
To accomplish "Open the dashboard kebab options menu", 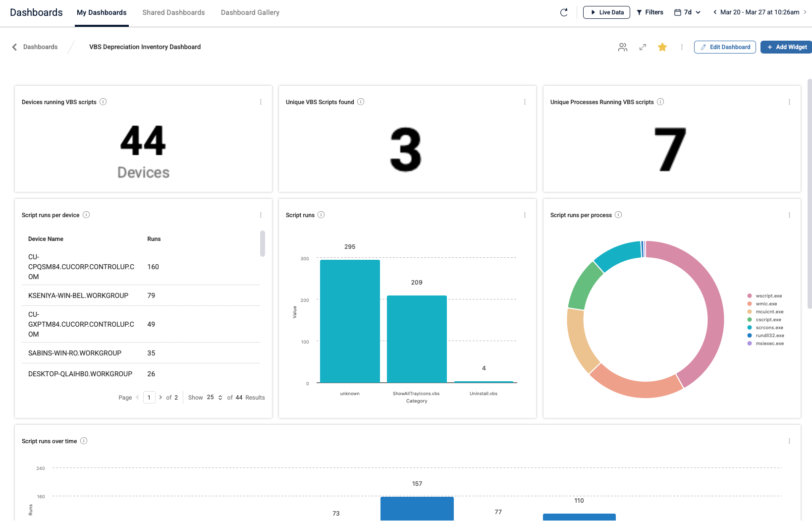I will 682,47.
